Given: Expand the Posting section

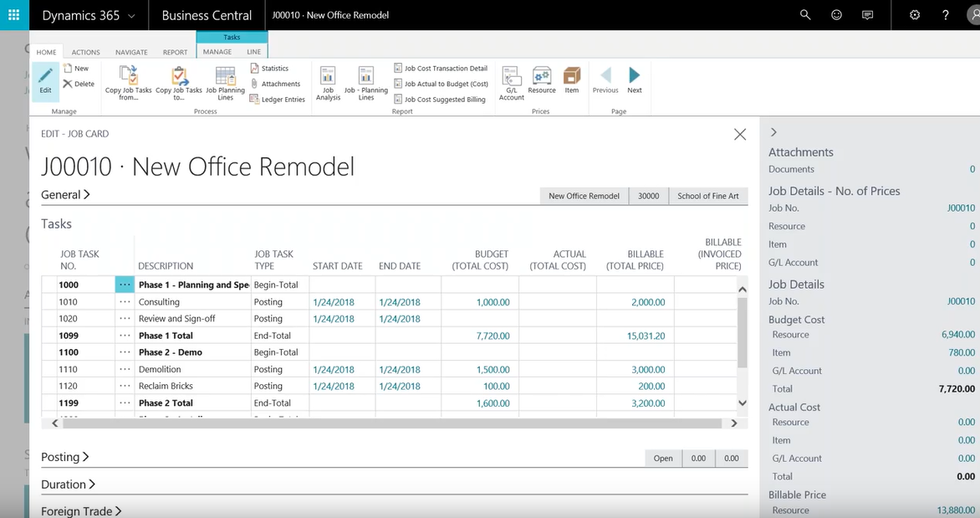Looking at the screenshot, I should click(65, 457).
